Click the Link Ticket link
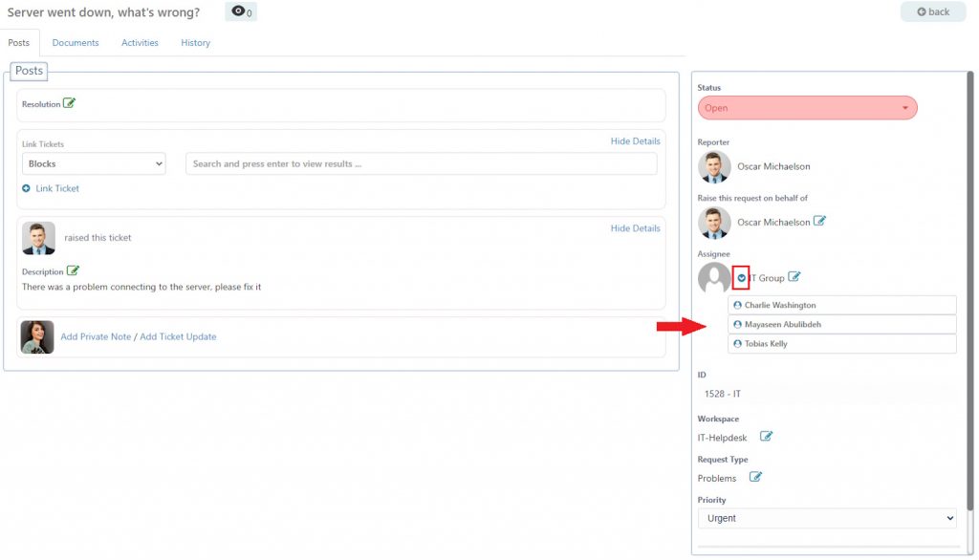The image size is (979, 560). [57, 188]
